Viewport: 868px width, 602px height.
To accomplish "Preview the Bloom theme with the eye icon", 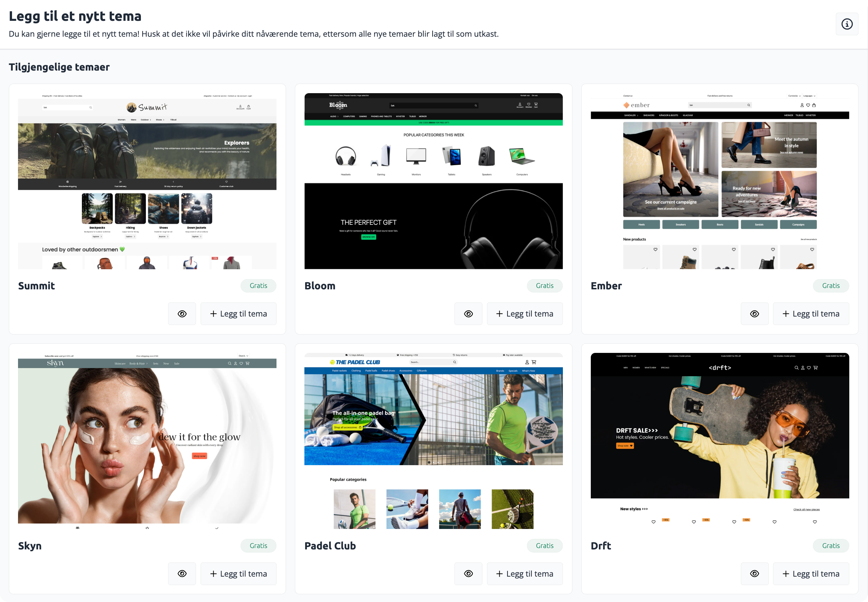I will tap(468, 314).
